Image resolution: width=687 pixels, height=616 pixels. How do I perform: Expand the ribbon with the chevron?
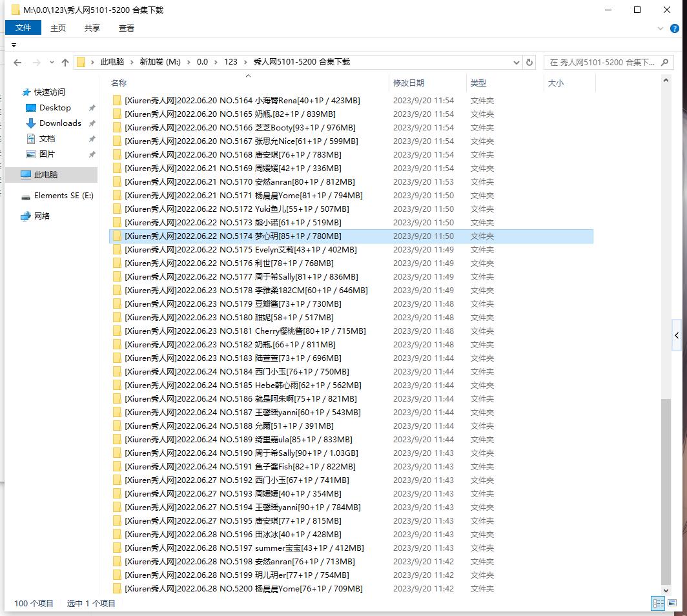(x=661, y=28)
